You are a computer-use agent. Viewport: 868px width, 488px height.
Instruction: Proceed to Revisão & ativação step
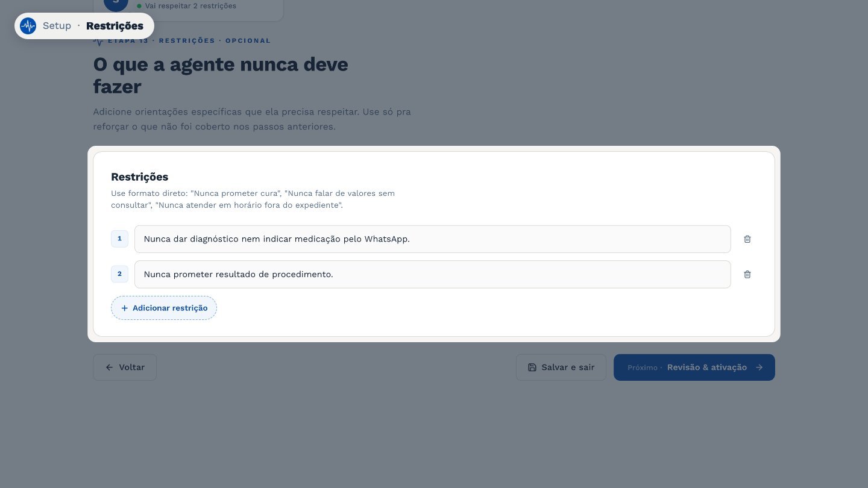694,368
